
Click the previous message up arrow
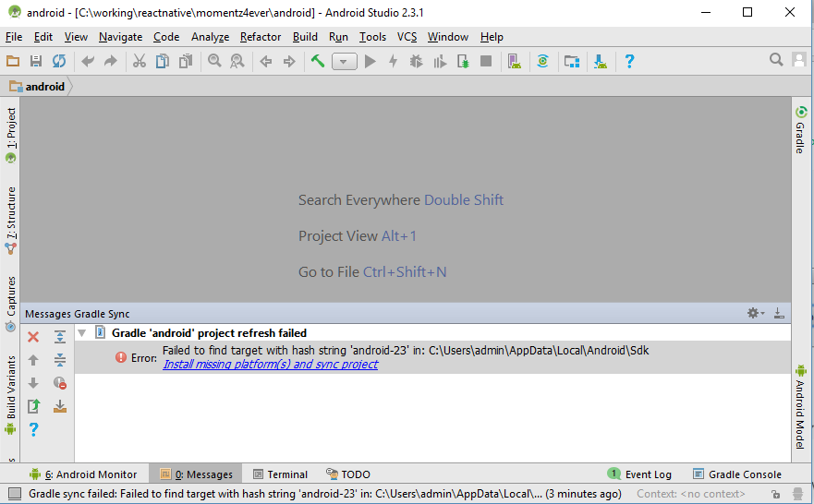click(x=33, y=360)
